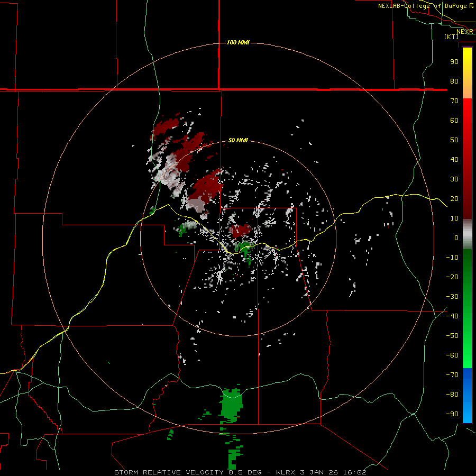Click the -80 value on the velocity scale
476x476 pixels.
[452, 395]
